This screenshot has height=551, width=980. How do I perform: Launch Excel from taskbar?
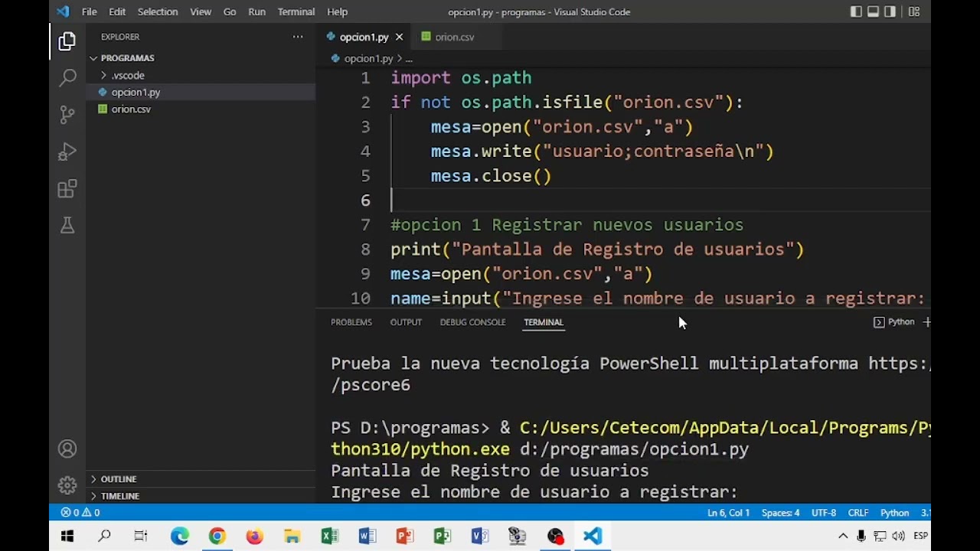tap(329, 536)
